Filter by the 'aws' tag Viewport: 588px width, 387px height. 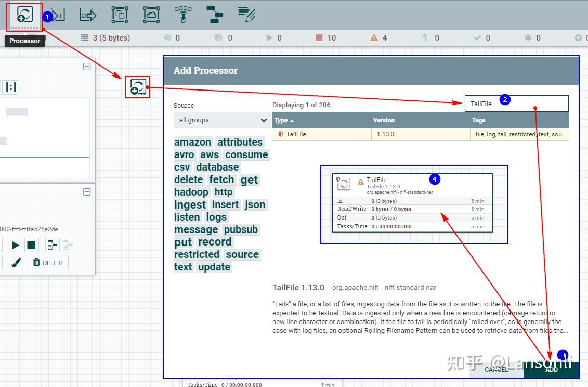[x=210, y=154]
